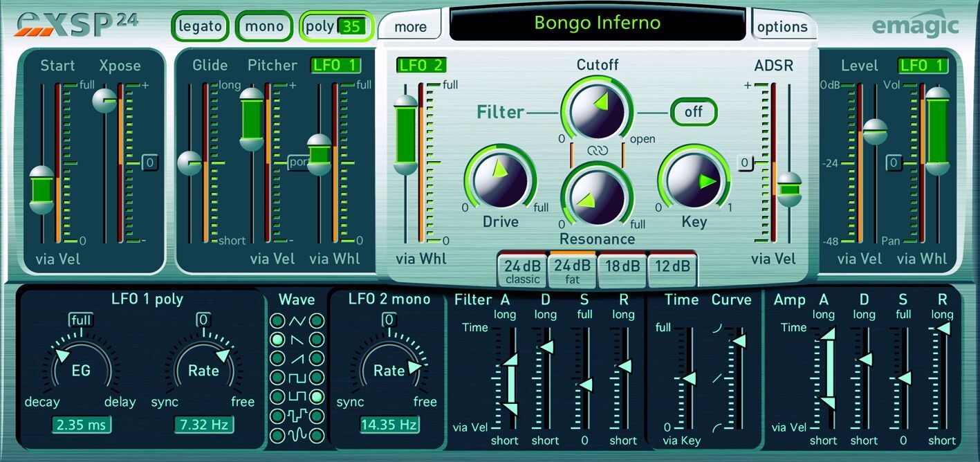Select the 12dB filter slope tab
This screenshot has width=980, height=462.
[x=672, y=268]
